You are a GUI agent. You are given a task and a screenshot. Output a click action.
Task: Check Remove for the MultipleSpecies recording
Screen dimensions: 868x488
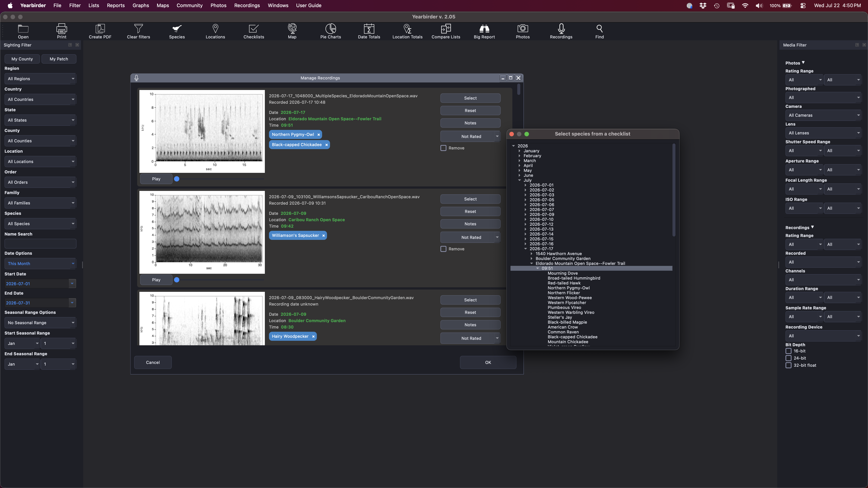443,148
